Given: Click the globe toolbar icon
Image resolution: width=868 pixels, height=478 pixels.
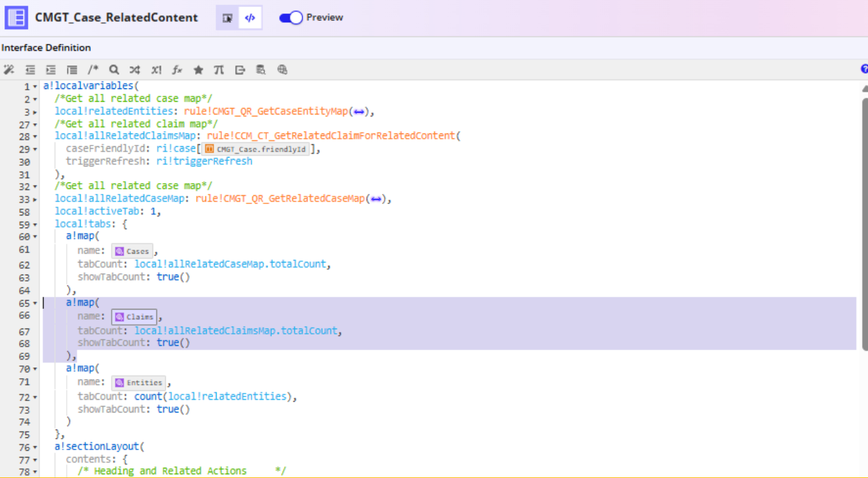Looking at the screenshot, I should click(x=282, y=70).
